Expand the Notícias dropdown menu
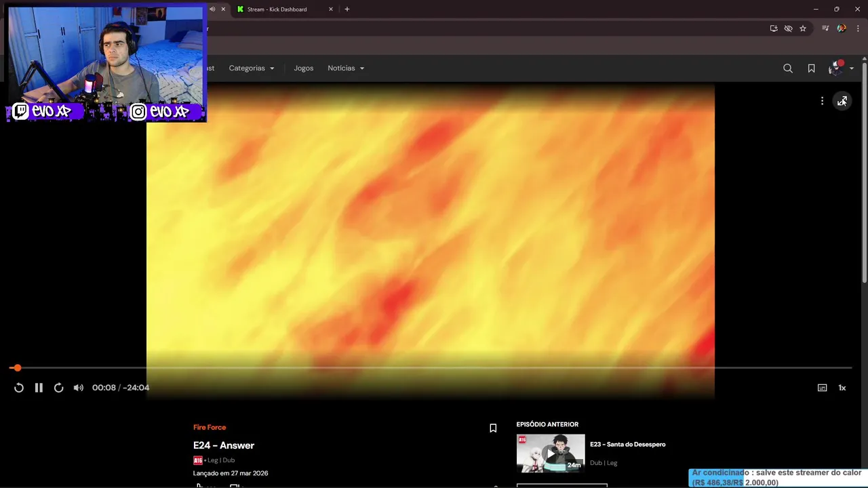The width and height of the screenshot is (868, 488). (x=346, y=68)
